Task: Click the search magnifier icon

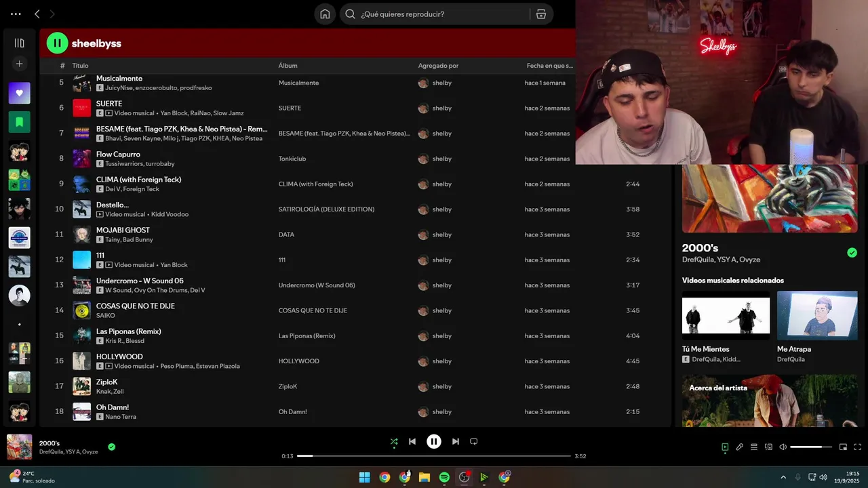Action: (350, 14)
